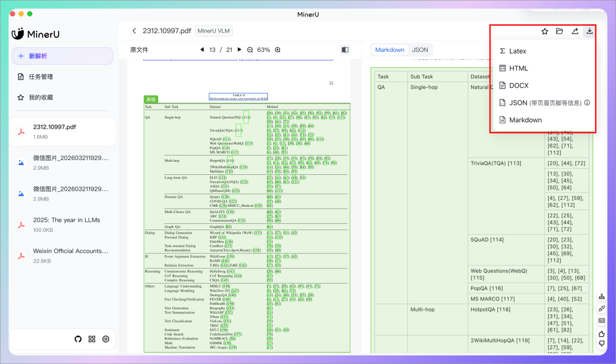Open the folder icon in top toolbar
This screenshot has width=616, height=364.
point(560,31)
